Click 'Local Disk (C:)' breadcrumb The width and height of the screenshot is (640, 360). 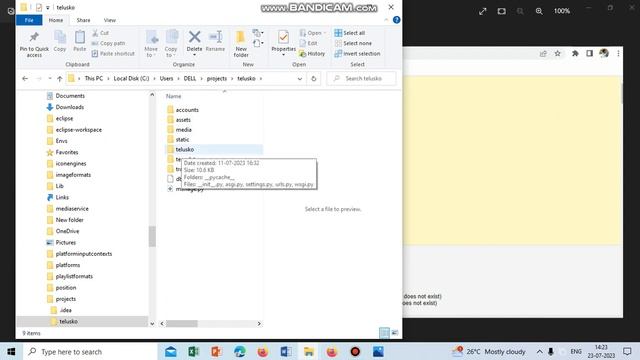131,78
